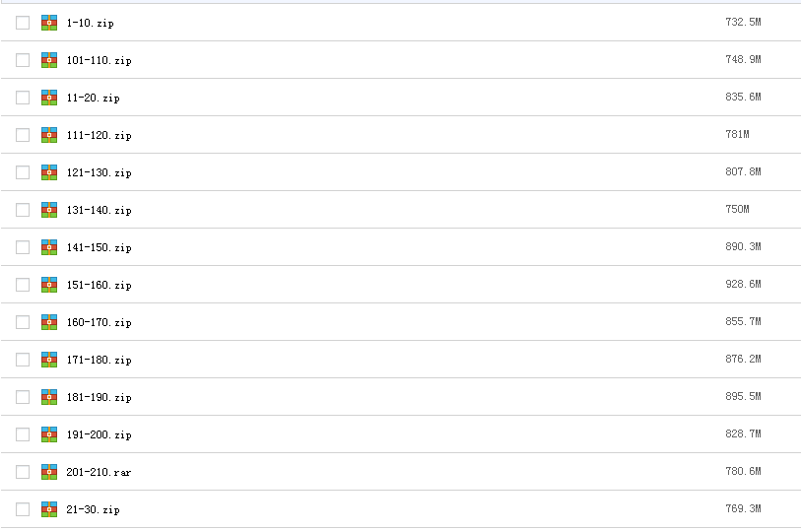Click the archive icon for 151-160.zip
801x532 pixels.
coord(49,285)
